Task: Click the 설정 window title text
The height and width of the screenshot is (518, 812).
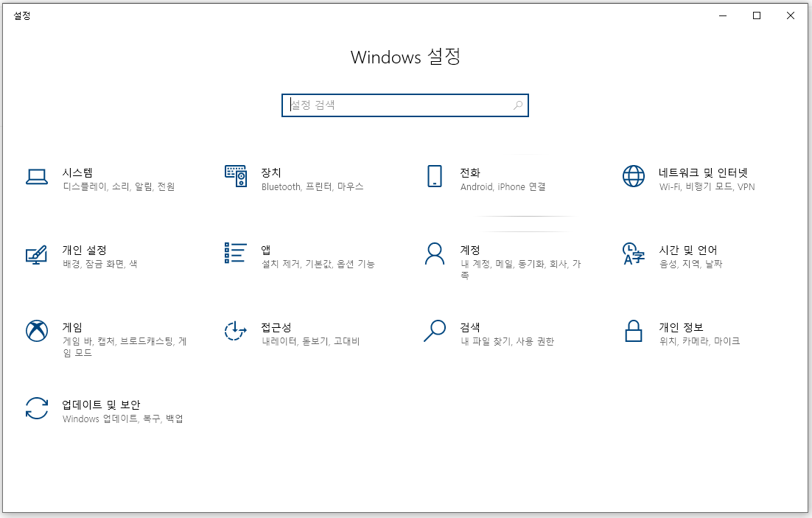Action: [x=22, y=15]
